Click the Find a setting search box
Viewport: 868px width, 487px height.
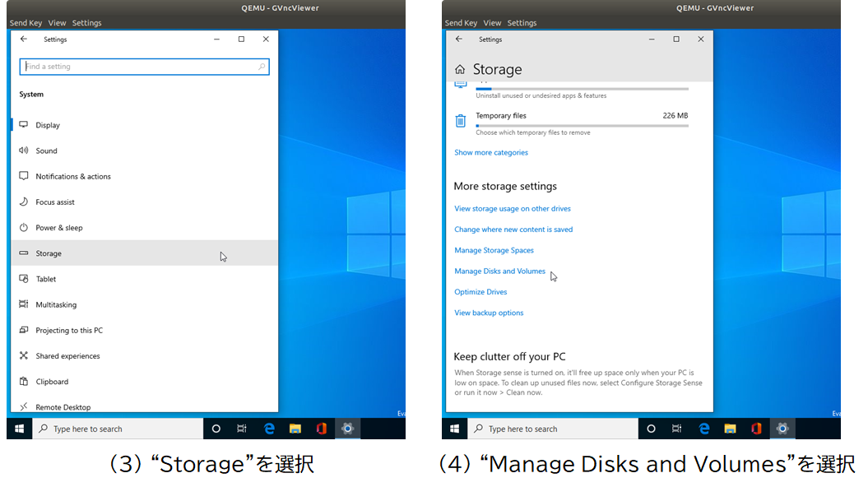pos(144,66)
